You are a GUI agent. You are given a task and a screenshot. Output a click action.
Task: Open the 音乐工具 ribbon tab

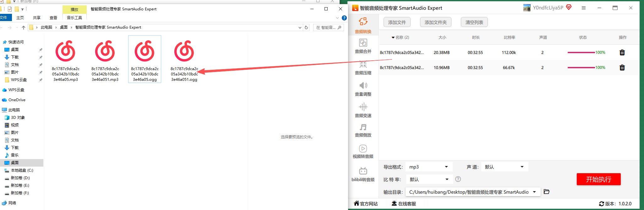pos(74,18)
